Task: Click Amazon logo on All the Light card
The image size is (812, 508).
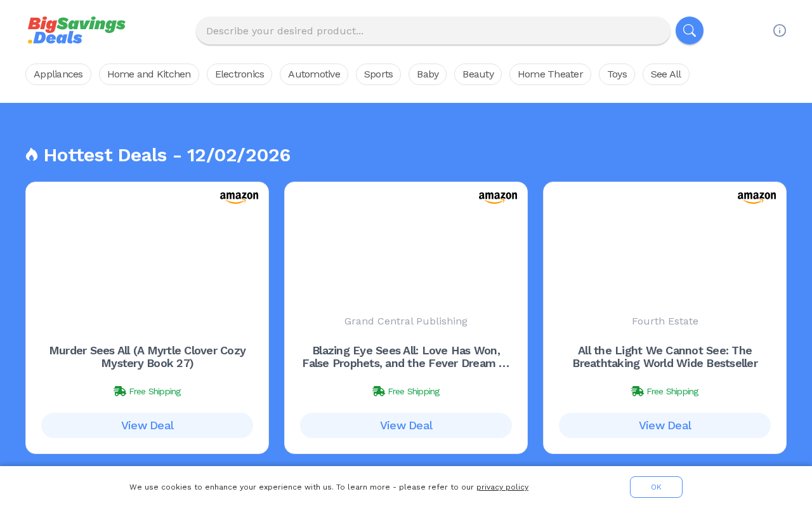Action: click(757, 198)
